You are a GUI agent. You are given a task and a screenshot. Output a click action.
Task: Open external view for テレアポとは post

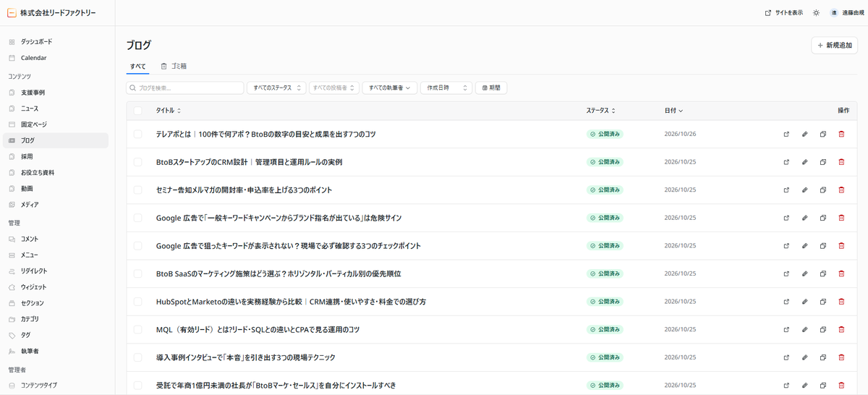coord(786,134)
